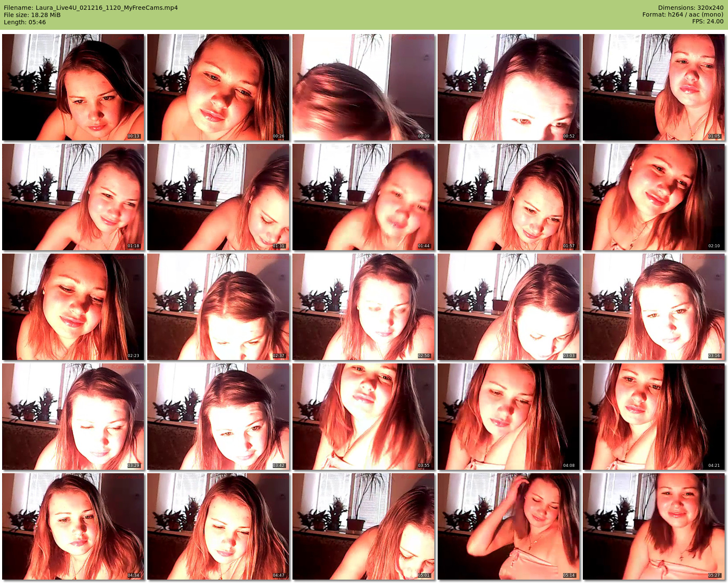Click the 02:23 thumbnail
Image resolution: width=728 pixels, height=583 pixels.
(73, 307)
